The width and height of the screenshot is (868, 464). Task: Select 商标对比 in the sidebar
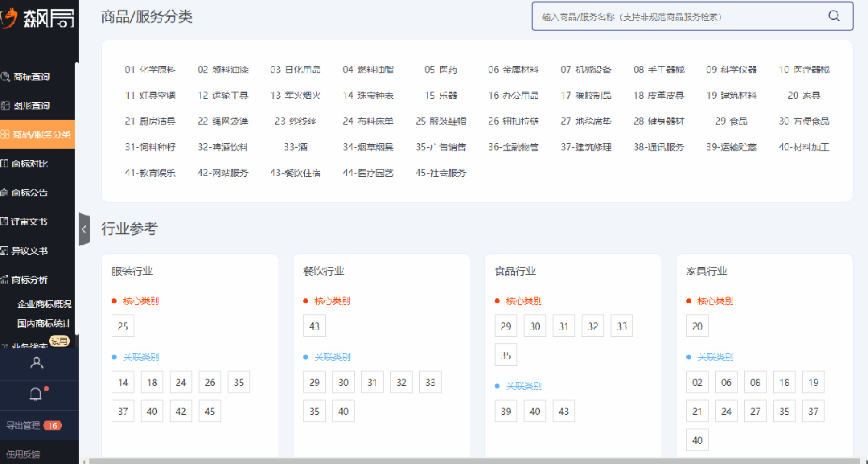(x=30, y=163)
